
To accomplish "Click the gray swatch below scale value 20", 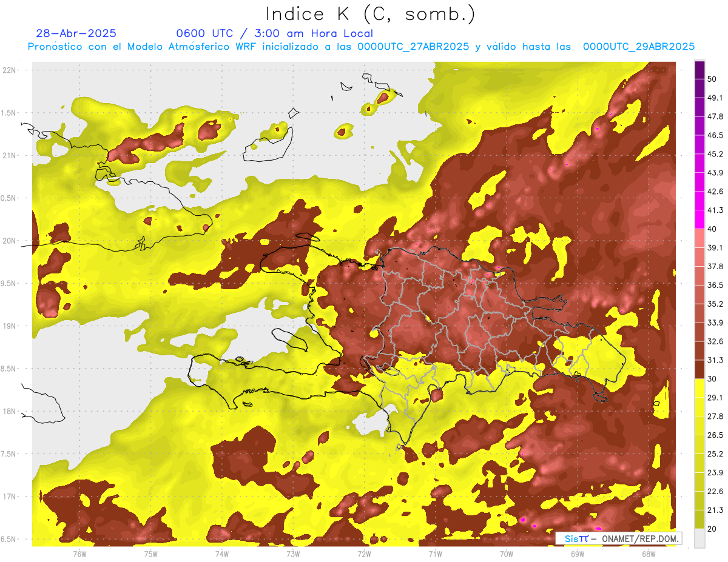I will (699, 538).
